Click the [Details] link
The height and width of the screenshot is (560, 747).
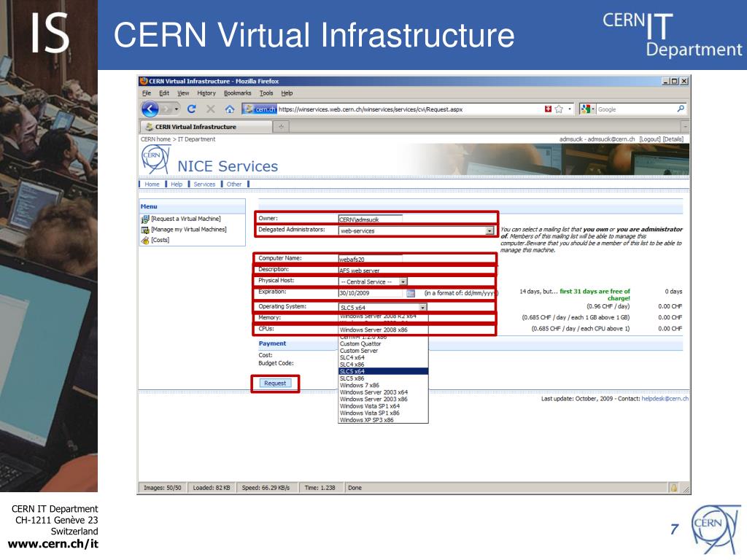click(673, 139)
